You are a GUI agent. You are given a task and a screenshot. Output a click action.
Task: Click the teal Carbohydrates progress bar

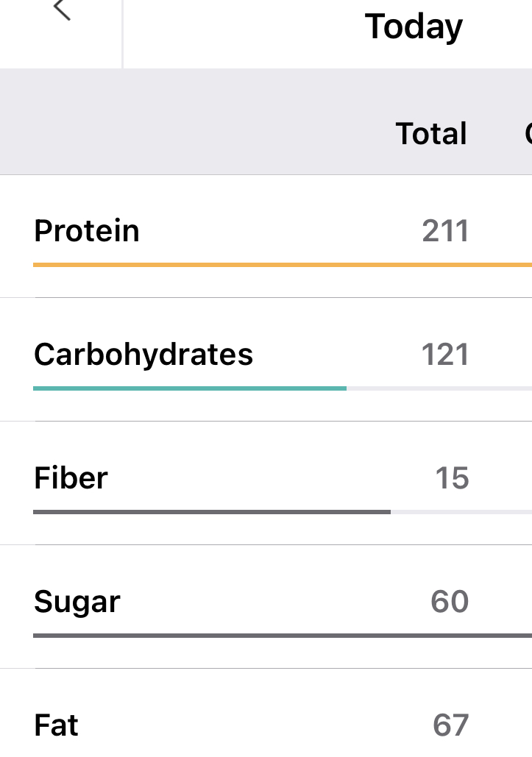click(189, 388)
